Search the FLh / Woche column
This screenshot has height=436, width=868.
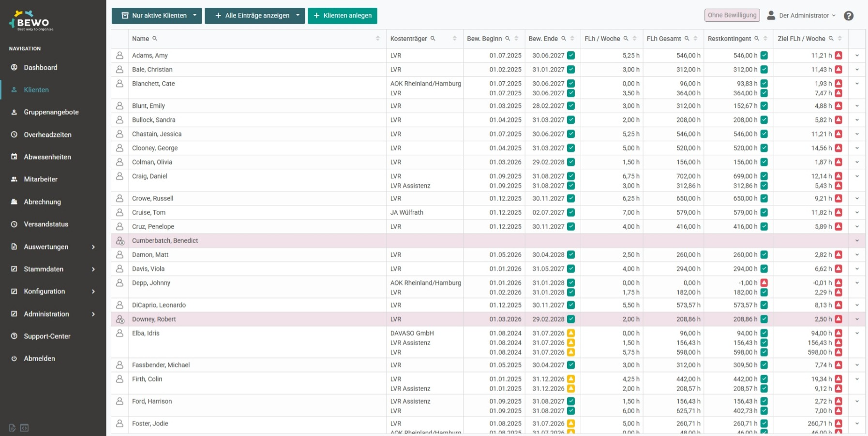pos(626,39)
